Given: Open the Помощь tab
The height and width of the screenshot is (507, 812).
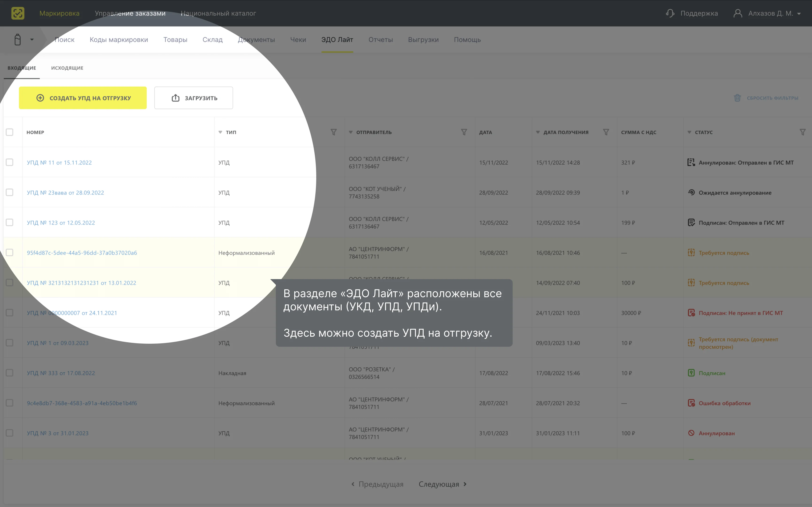Looking at the screenshot, I should [467, 39].
